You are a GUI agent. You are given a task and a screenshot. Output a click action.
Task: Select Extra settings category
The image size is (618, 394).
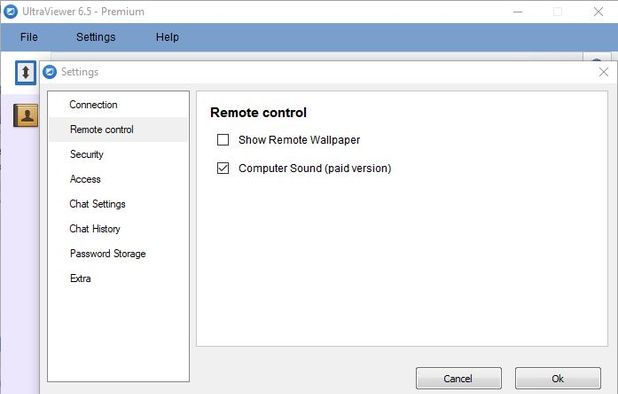(x=118, y=279)
